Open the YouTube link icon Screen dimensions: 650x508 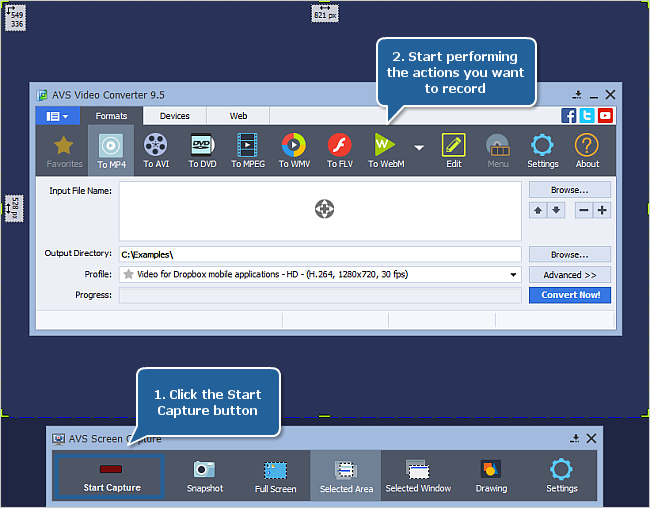(605, 115)
